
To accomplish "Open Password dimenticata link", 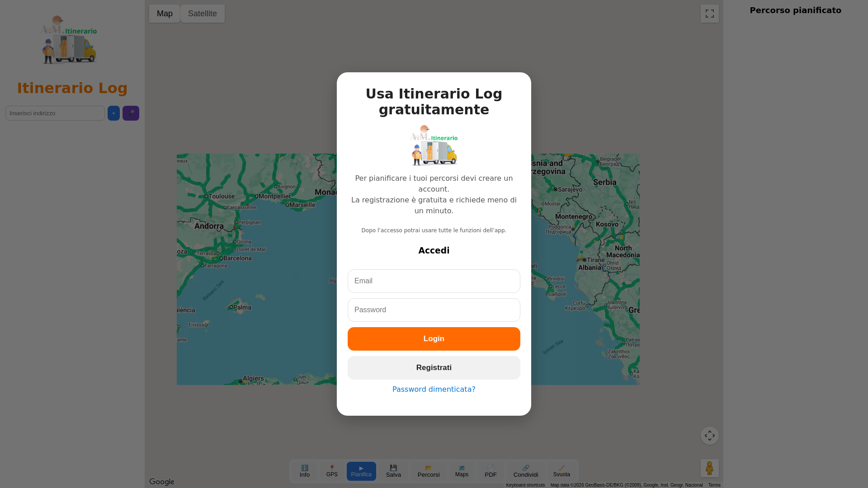I will point(434,389).
